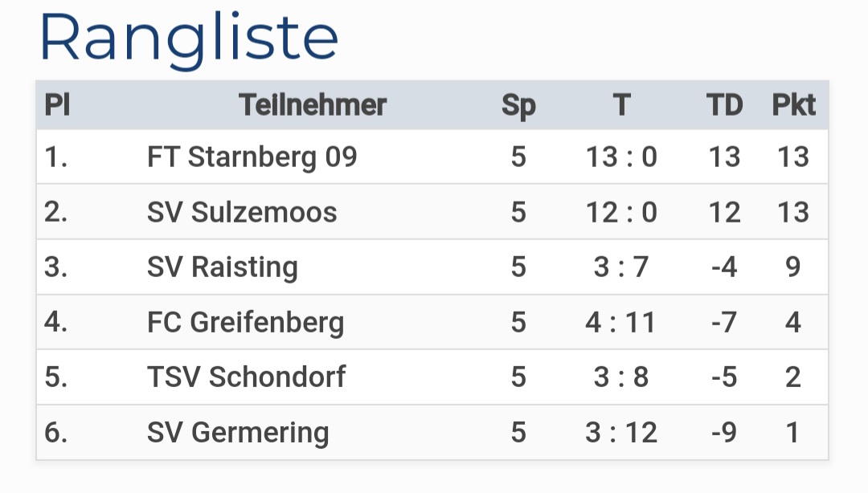Click SV Raisting's 9 points value

(793, 267)
